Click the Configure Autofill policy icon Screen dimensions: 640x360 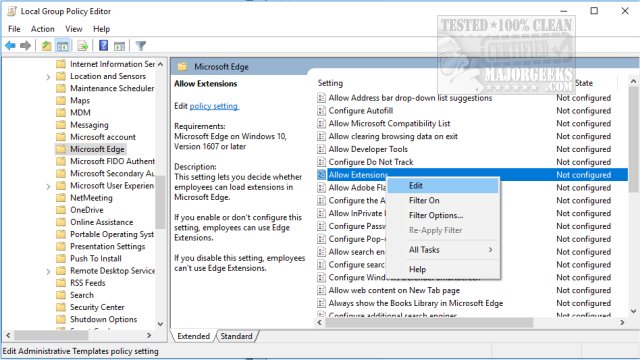(x=322, y=111)
